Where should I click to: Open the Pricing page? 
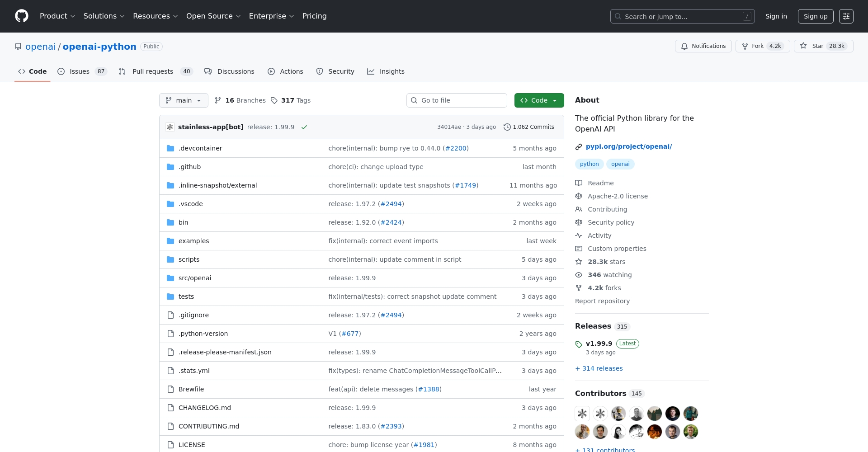coord(314,16)
